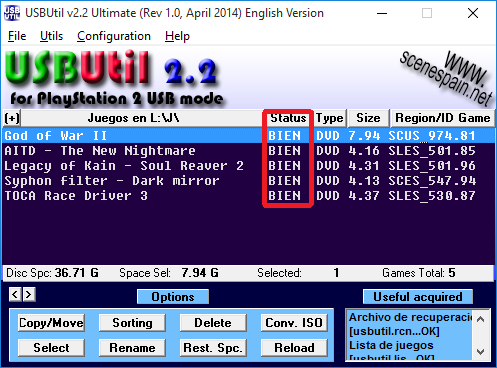Click the Disc Spc: 36.71 G status
497x368 pixels.
[52, 273]
